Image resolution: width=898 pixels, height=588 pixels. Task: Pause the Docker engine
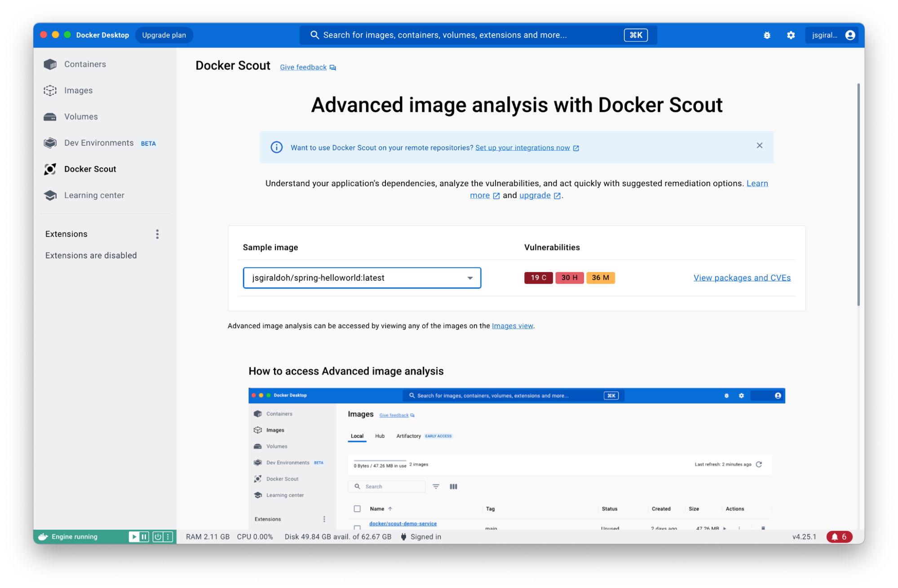pyautogui.click(x=144, y=536)
